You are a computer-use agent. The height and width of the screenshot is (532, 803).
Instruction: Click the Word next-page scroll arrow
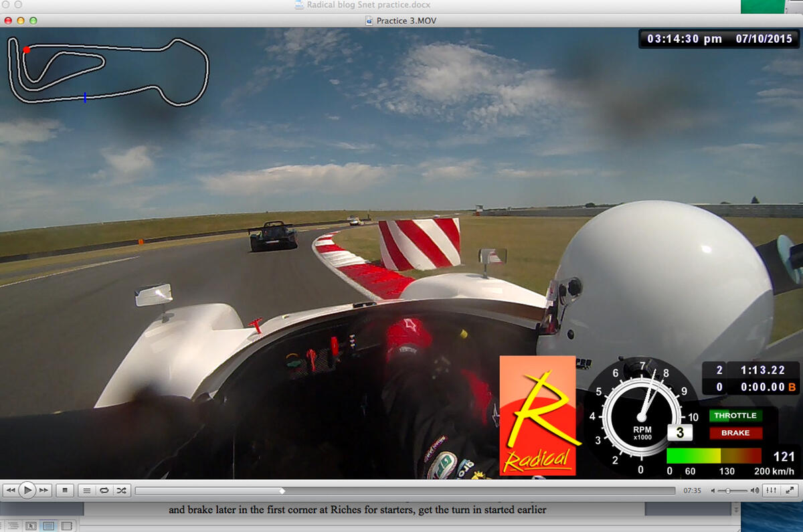point(737,509)
